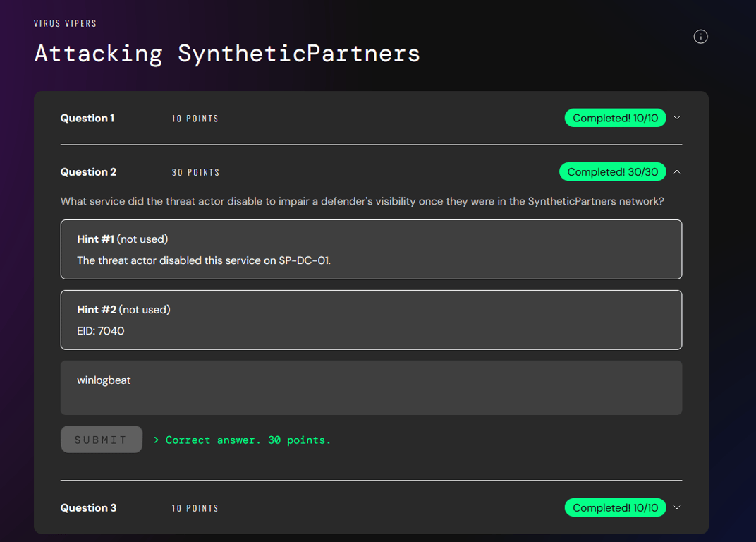Click the Virus Vipers team label
The width and height of the screenshot is (756, 542).
coord(66,23)
